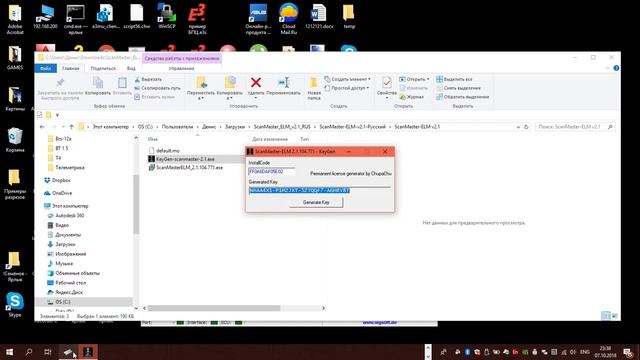The image size is (640, 360).
Task: Toggle the Quick Access Toolbar properties checkbox icon
Action: (x=40, y=115)
